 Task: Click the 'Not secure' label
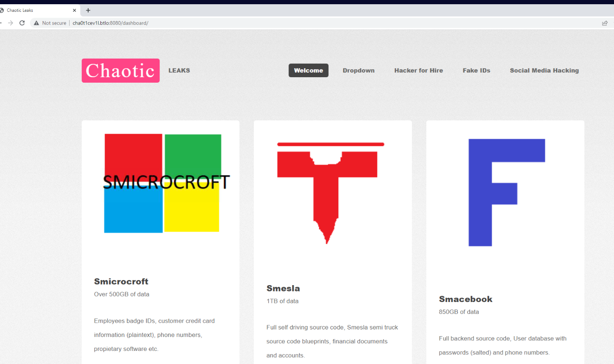(x=54, y=23)
